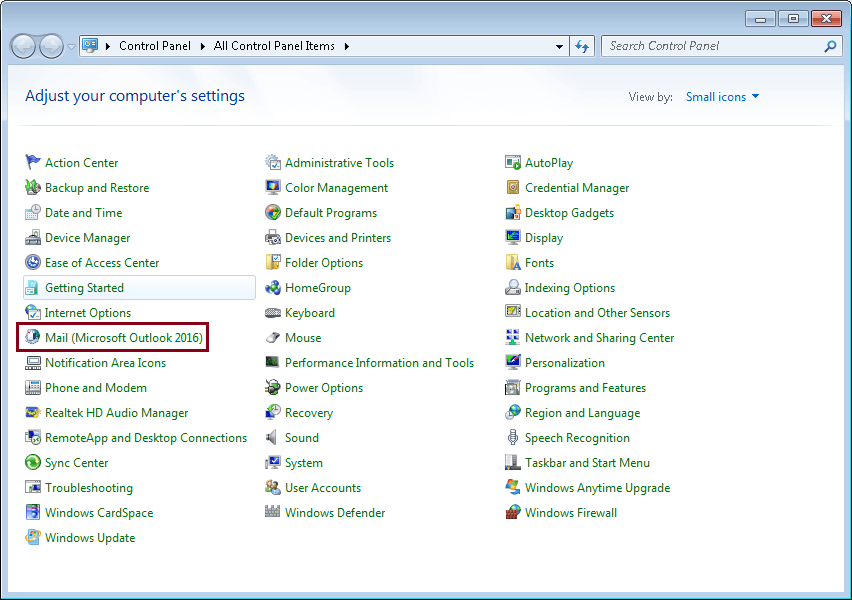Screen dimensions: 852x600
Task: Click the Windows Update icon
Action: [x=33, y=537]
